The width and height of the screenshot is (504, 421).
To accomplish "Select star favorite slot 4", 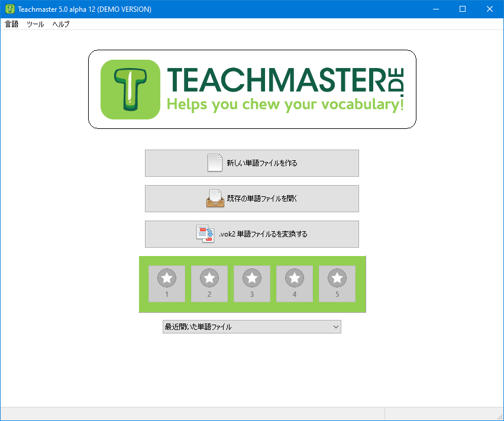I will pyautogui.click(x=295, y=283).
